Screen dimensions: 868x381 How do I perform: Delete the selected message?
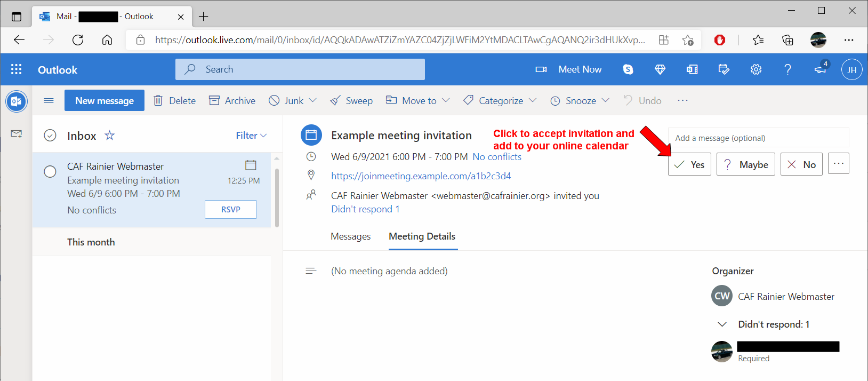[x=174, y=100]
